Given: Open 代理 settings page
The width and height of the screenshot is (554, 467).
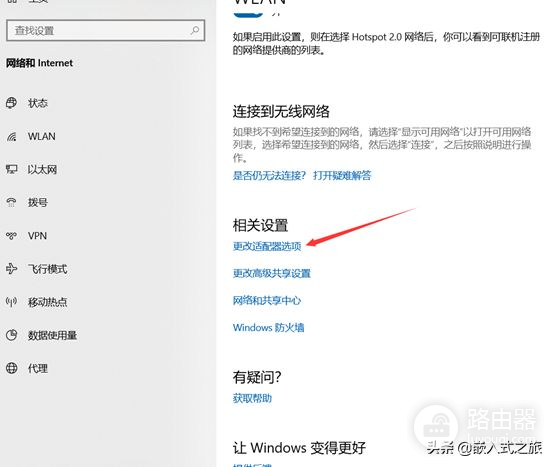Looking at the screenshot, I should [38, 368].
